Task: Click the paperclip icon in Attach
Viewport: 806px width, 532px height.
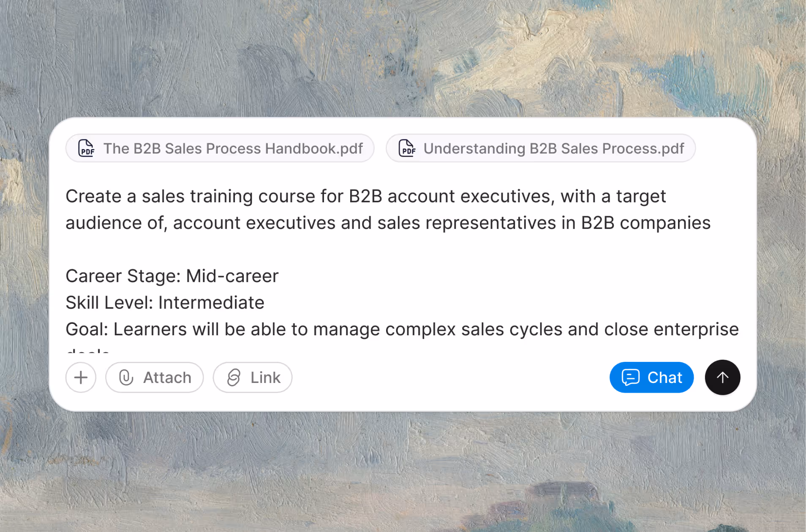Action: 126,377
